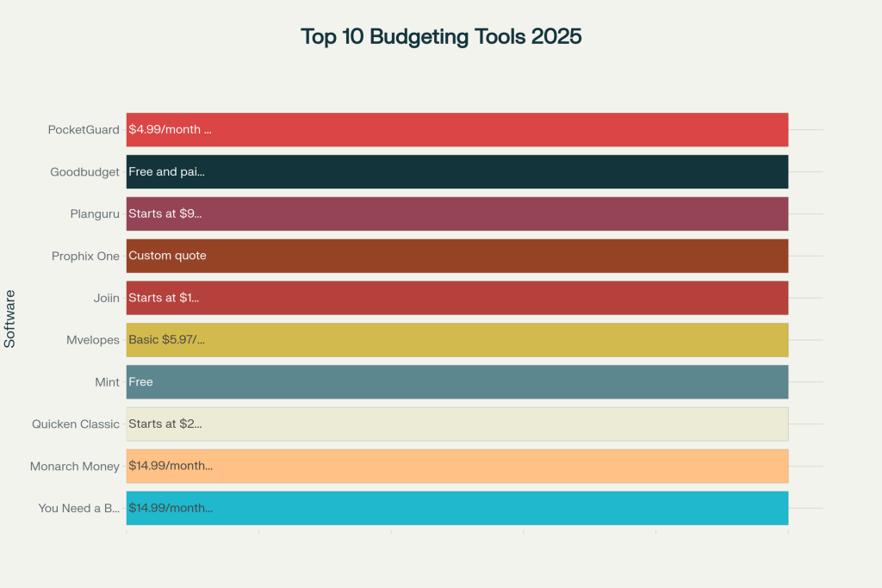This screenshot has width=882, height=588.
Task: Click the 'Basic $5.97/...' bar text
Action: [166, 339]
